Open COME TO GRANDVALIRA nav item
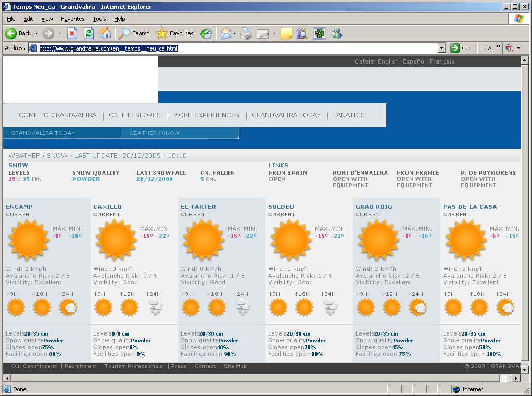Screen dimensions: 532x396 coord(58,115)
